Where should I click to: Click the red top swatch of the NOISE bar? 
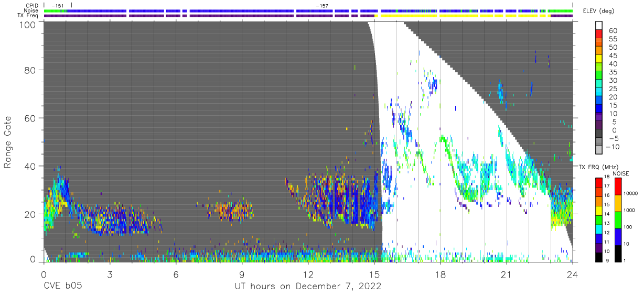click(618, 186)
